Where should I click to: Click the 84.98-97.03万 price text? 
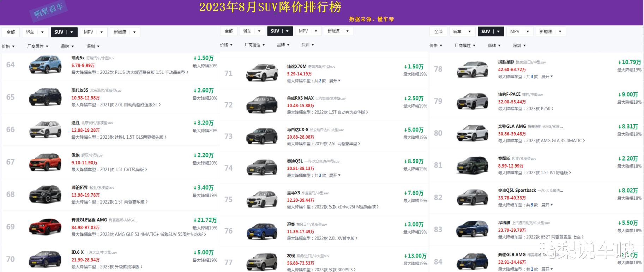point(85,228)
